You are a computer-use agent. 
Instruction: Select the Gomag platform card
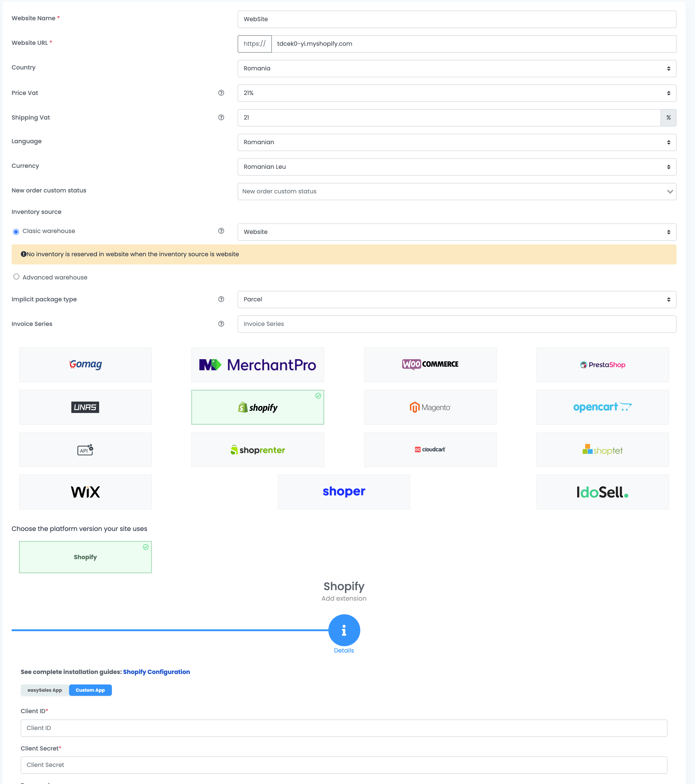(x=85, y=365)
